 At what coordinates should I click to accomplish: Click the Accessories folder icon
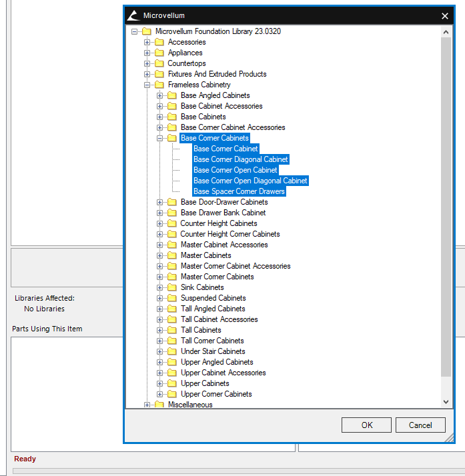click(x=159, y=42)
